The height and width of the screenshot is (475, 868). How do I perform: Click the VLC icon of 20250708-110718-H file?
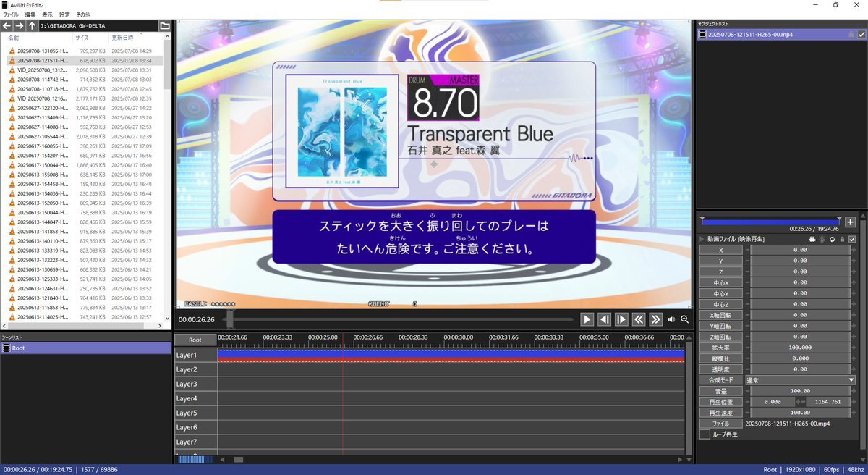12,89
